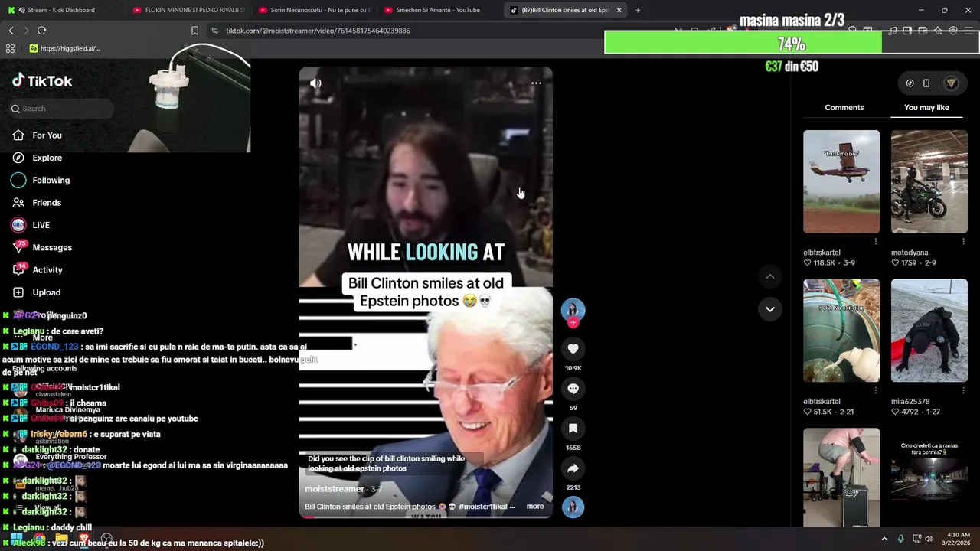Go back in browser history

tap(11, 31)
